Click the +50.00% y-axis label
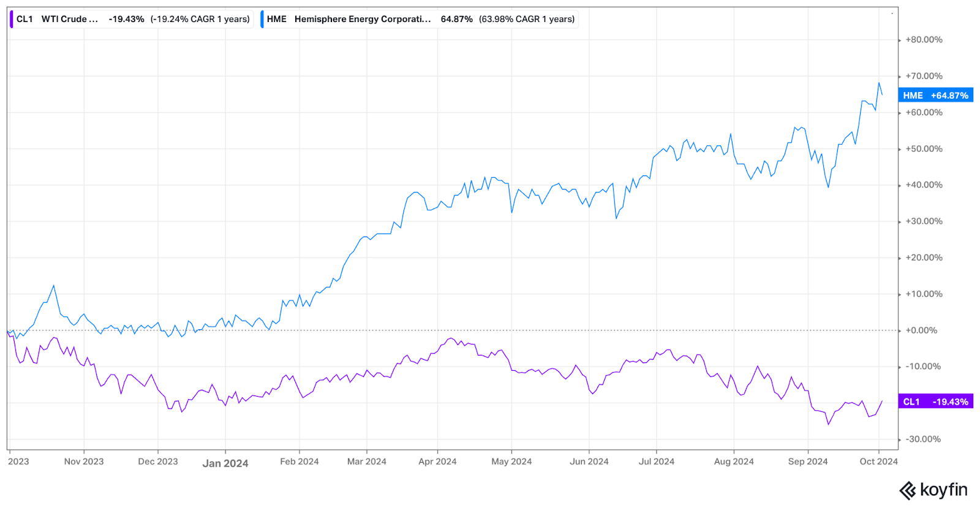Image resolution: width=980 pixels, height=507 pixels. tap(924, 149)
